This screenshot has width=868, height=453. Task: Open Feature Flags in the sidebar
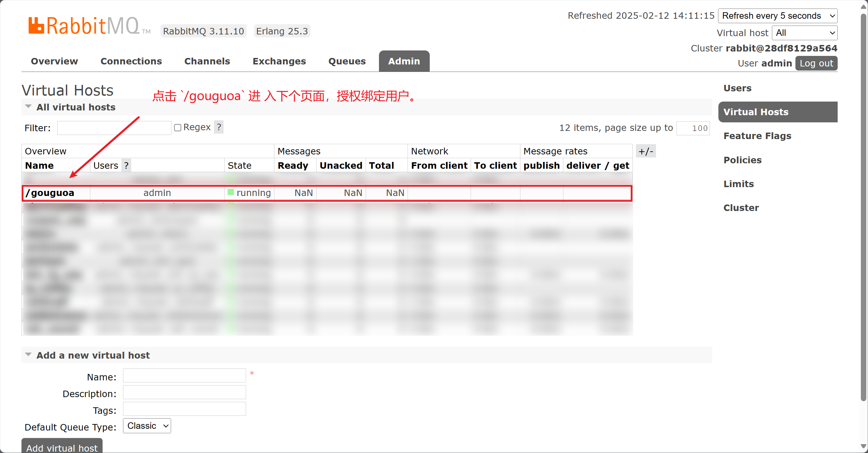click(x=757, y=136)
